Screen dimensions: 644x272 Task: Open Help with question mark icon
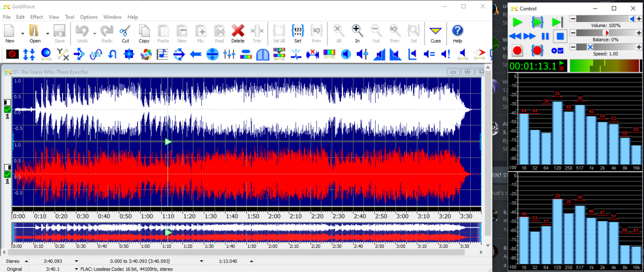coord(457,33)
